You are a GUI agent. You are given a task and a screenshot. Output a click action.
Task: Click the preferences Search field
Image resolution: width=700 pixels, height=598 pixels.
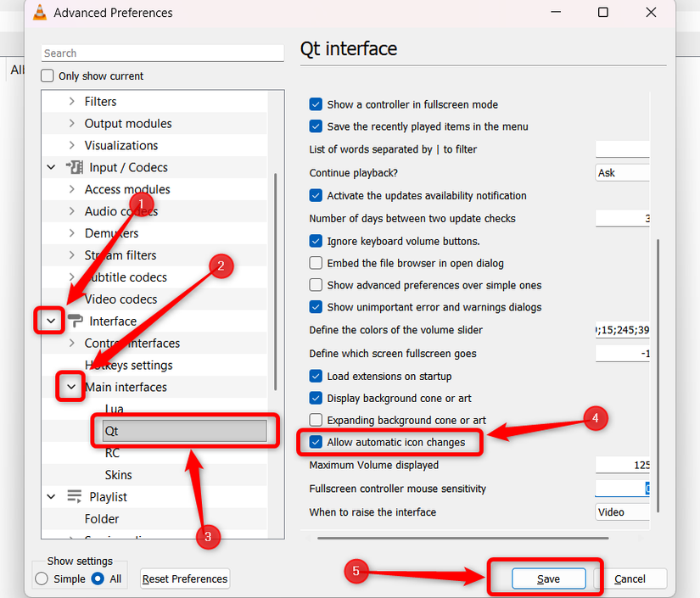[x=162, y=53]
